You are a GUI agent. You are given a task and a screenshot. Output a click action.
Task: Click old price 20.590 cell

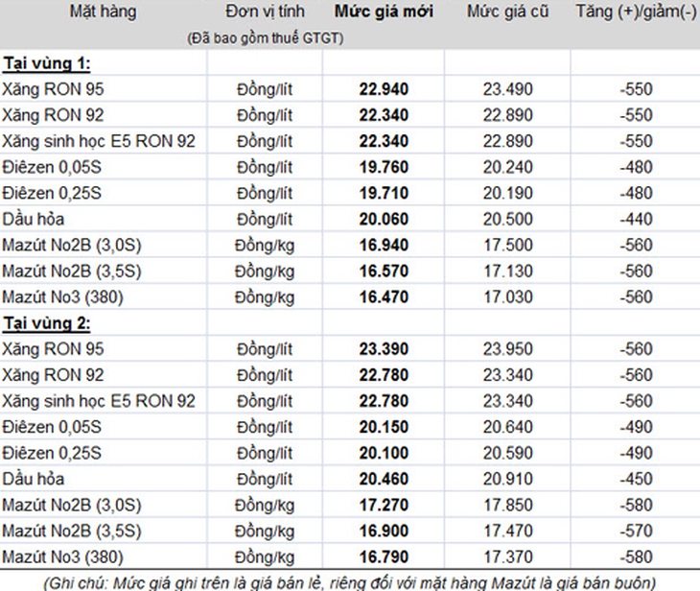tap(507, 453)
